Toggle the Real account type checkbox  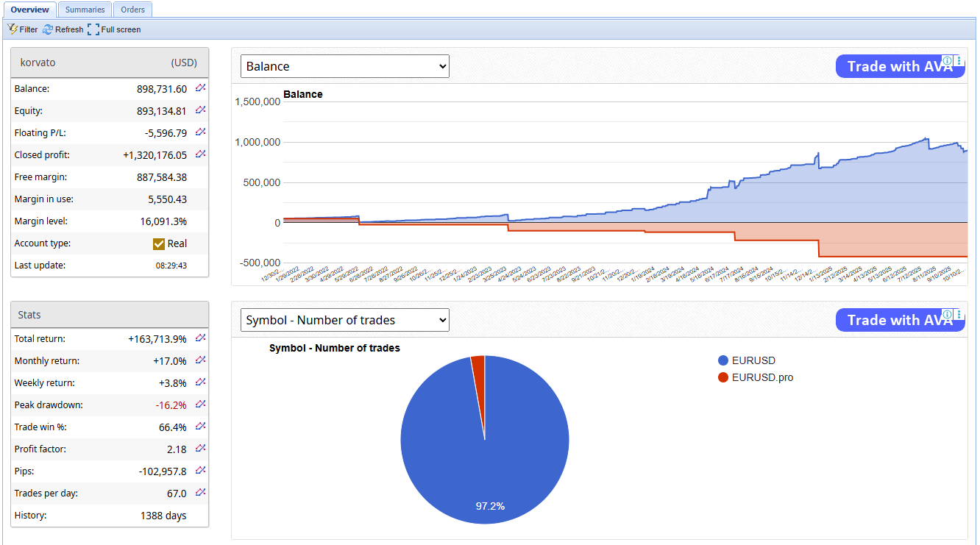159,243
